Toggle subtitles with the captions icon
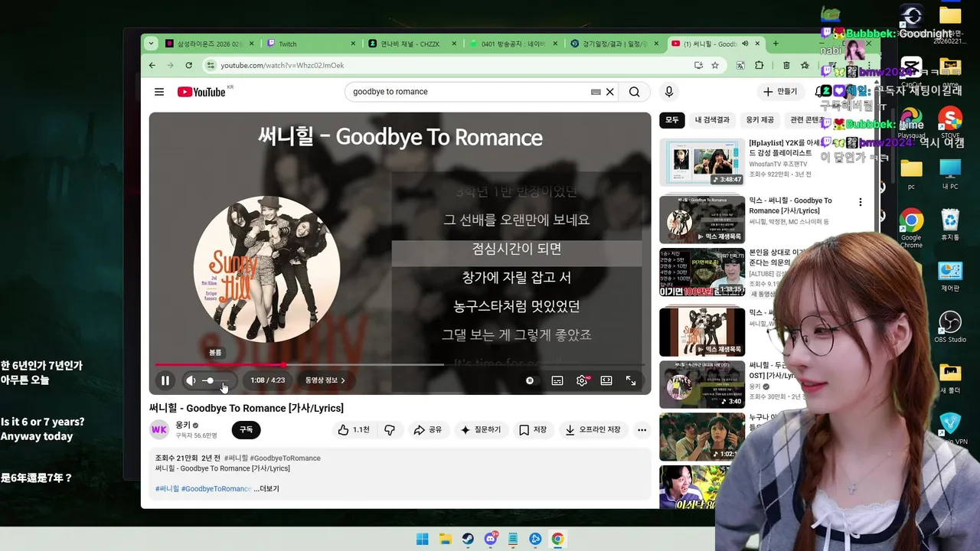This screenshot has height=551, width=980. tap(557, 380)
